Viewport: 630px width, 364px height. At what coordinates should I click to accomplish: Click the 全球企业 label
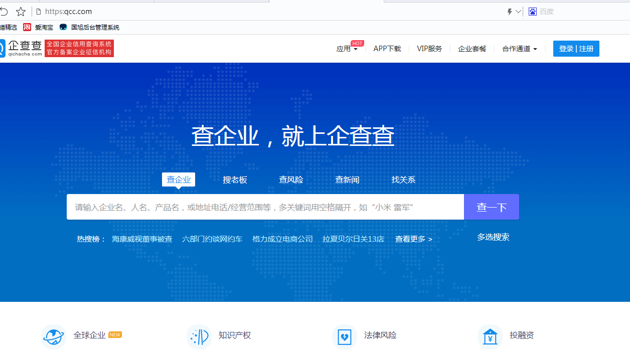(x=89, y=335)
